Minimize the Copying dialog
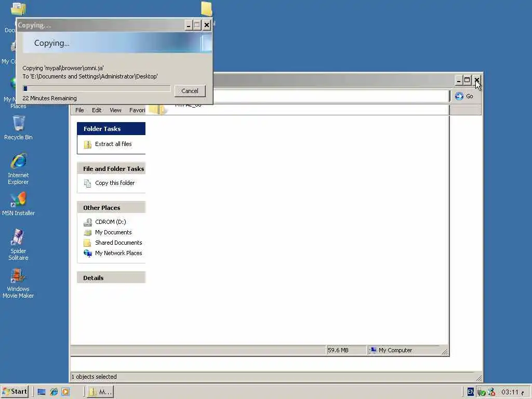The width and height of the screenshot is (532, 399). (x=189, y=25)
